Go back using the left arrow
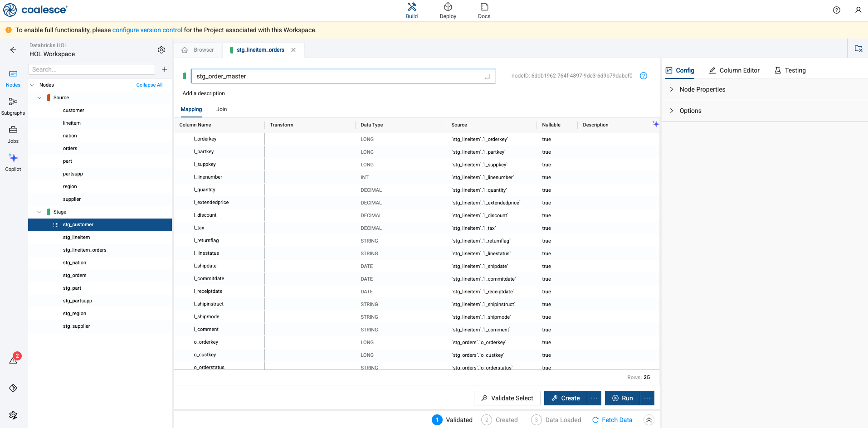The height and width of the screenshot is (428, 868). (13, 50)
